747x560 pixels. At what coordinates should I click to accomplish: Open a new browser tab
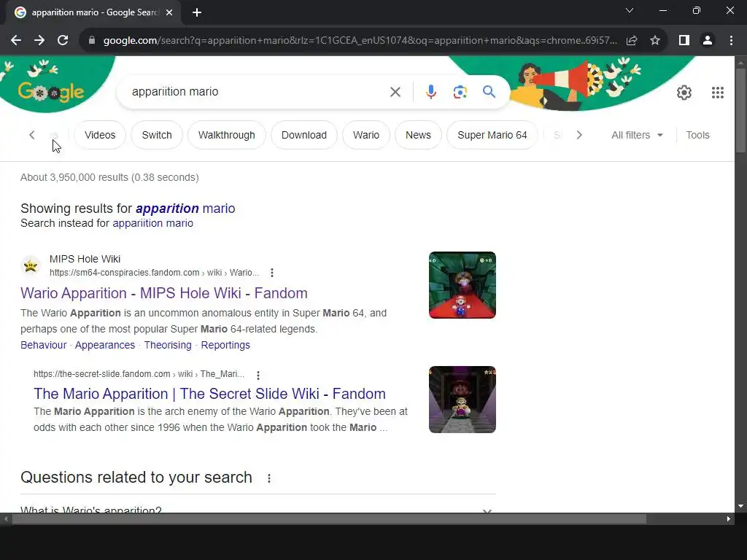(x=197, y=13)
